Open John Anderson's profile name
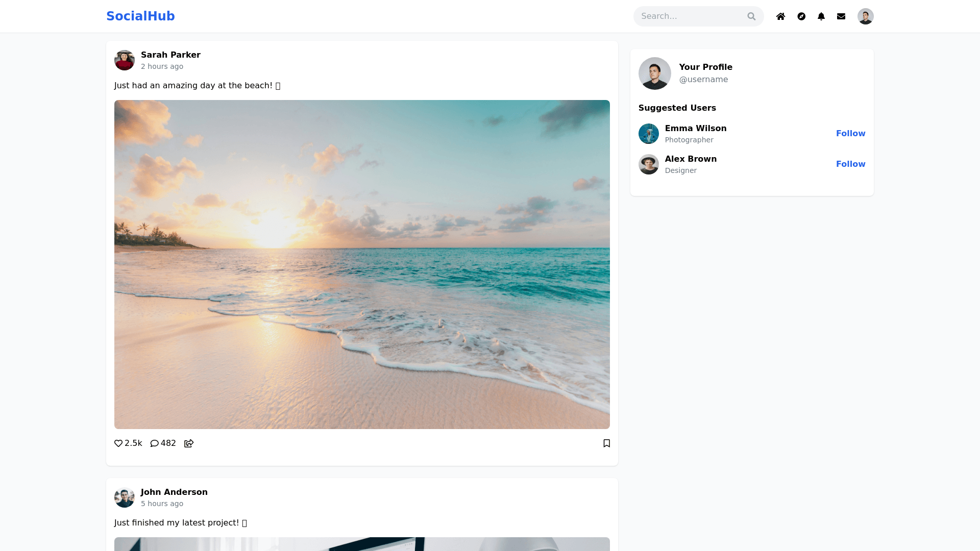This screenshot has height=551, width=980. tap(174, 492)
